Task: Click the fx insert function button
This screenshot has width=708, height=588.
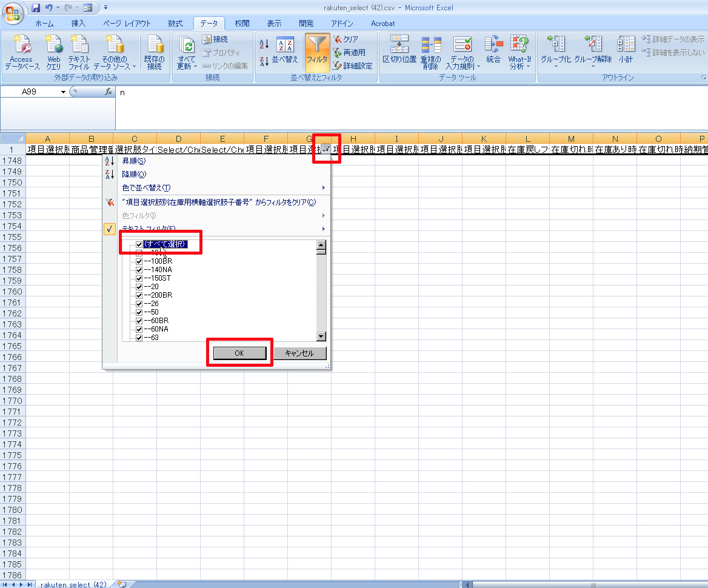Action: pyautogui.click(x=109, y=92)
